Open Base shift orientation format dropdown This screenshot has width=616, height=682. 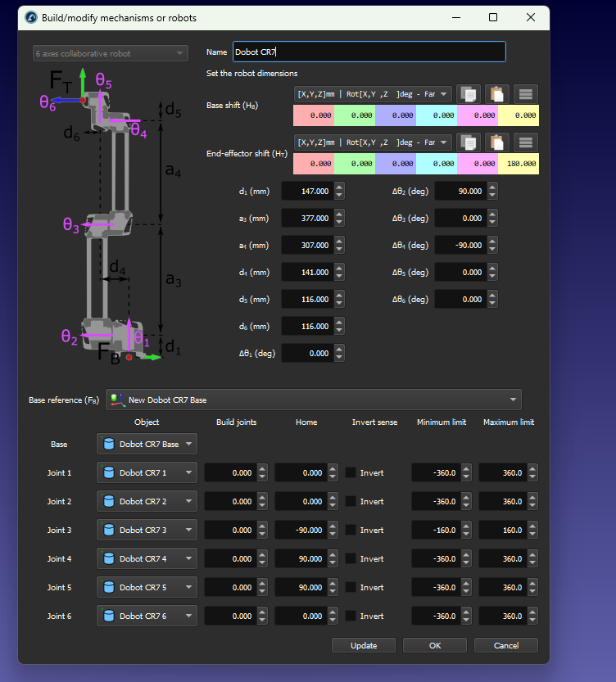[443, 94]
